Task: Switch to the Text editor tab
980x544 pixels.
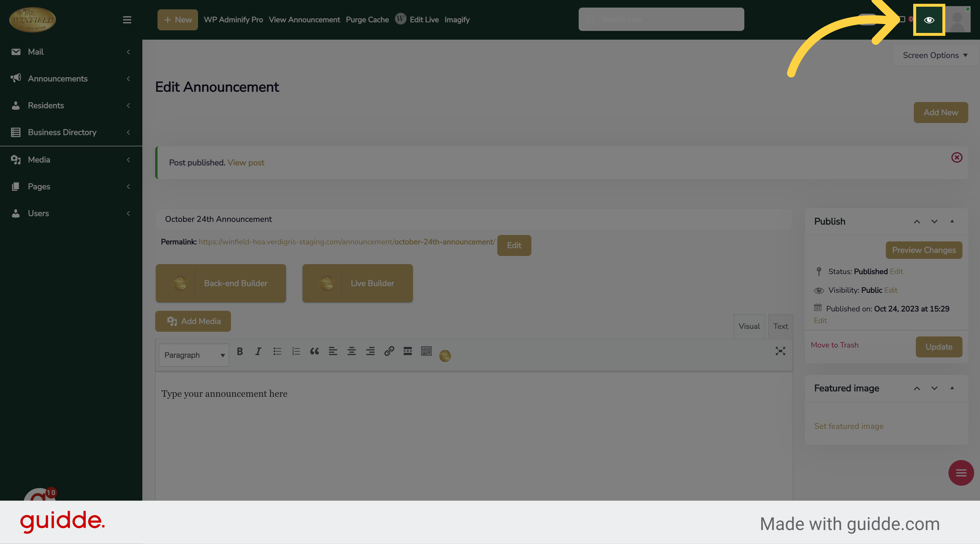Action: 780,326
